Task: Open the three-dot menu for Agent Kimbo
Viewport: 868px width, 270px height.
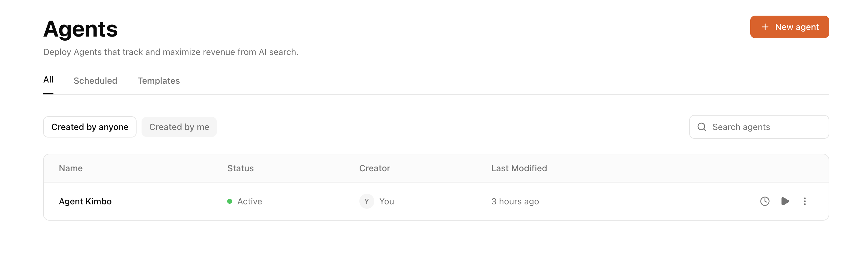Action: (x=805, y=201)
